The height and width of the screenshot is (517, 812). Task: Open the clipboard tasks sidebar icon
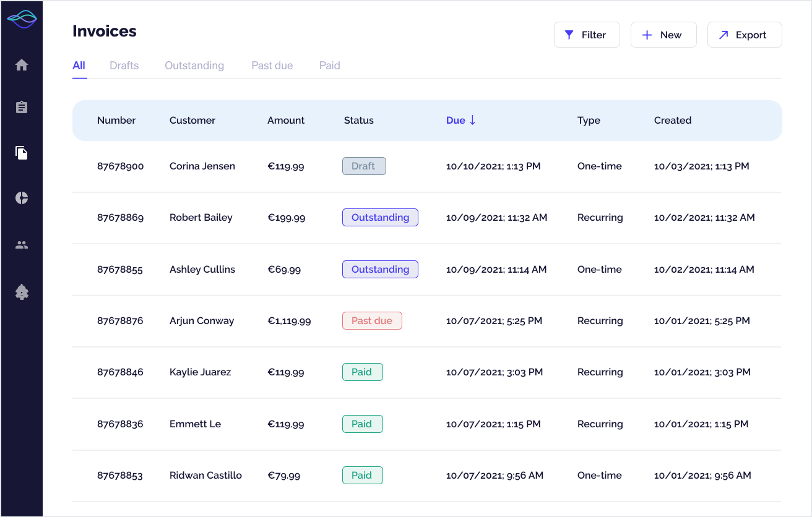tap(22, 108)
